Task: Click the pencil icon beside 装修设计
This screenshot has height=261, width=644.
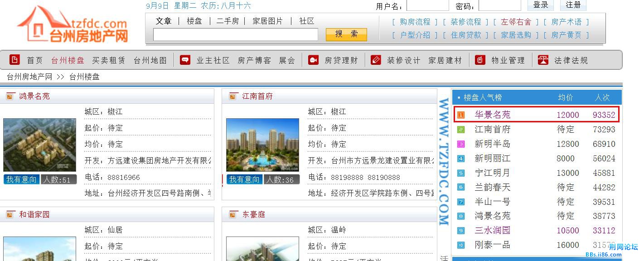Action: coord(376,60)
